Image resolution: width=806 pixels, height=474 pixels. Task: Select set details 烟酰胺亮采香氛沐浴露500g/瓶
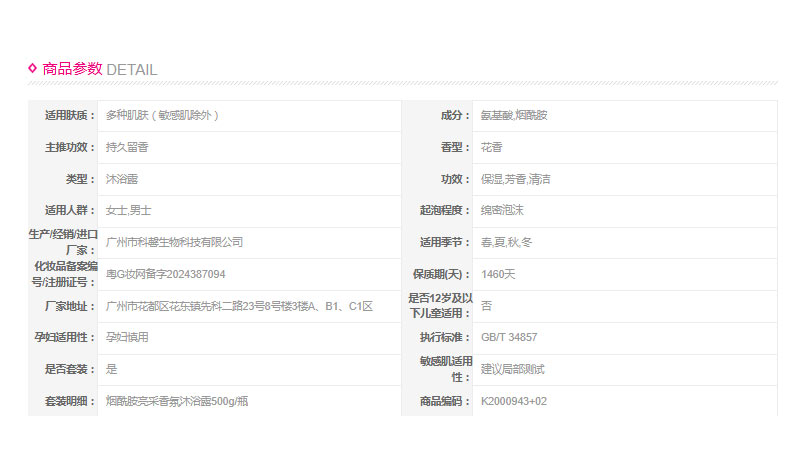pyautogui.click(x=177, y=401)
